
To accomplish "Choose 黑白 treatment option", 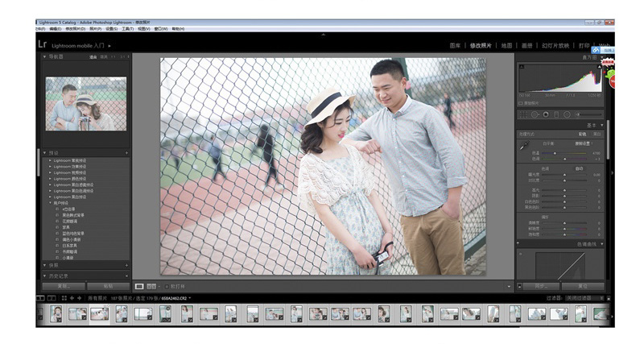I will [x=597, y=135].
